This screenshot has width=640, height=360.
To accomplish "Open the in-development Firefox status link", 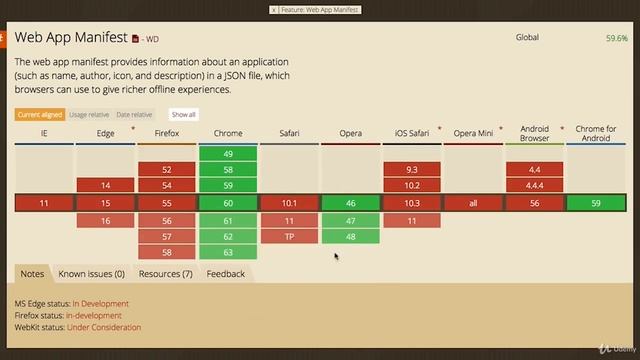I will click(93, 316).
